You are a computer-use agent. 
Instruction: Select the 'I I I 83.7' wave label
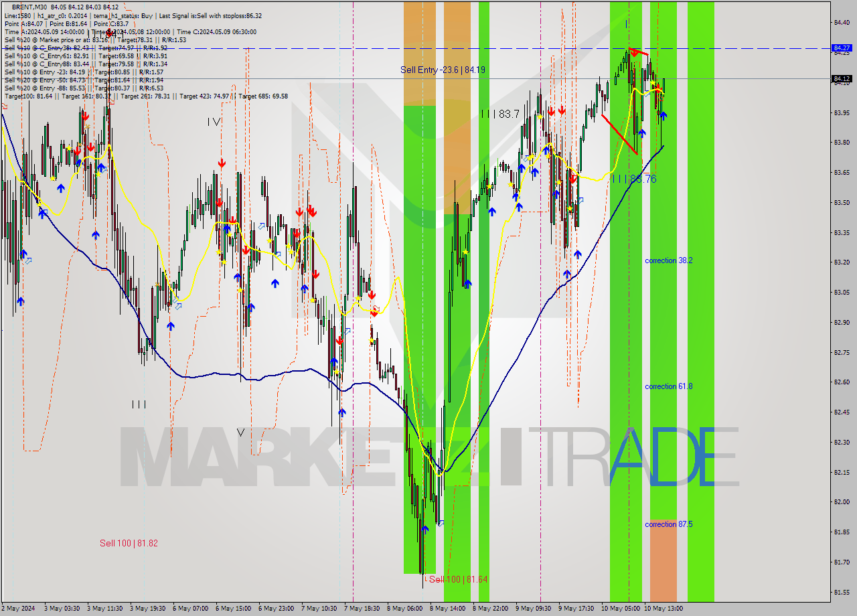click(x=500, y=114)
